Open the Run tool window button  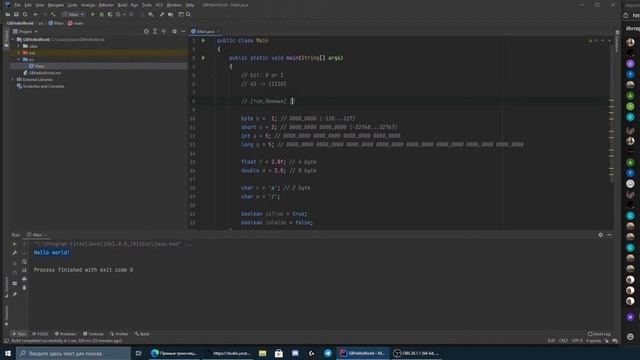[x=19, y=334]
